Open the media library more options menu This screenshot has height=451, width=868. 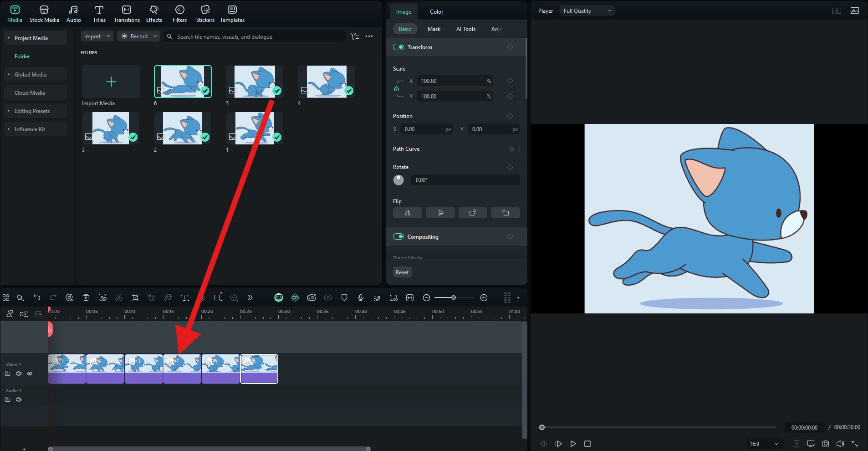pos(369,36)
